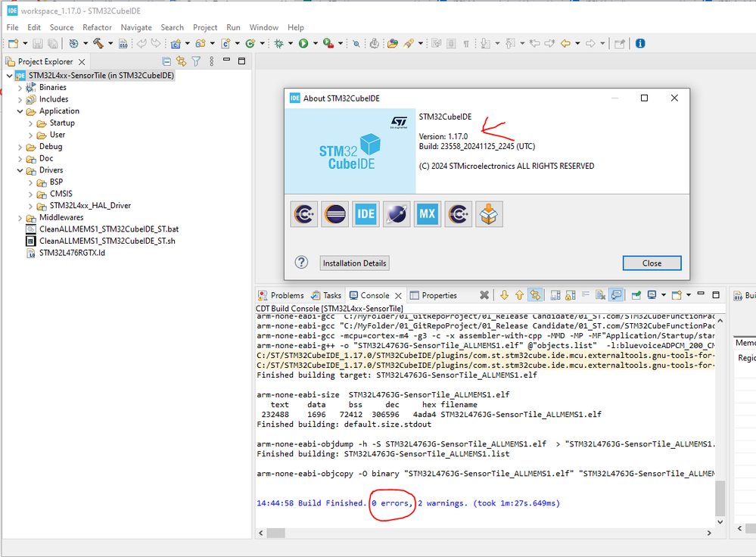Click the New file toolbar icon

tap(14, 43)
